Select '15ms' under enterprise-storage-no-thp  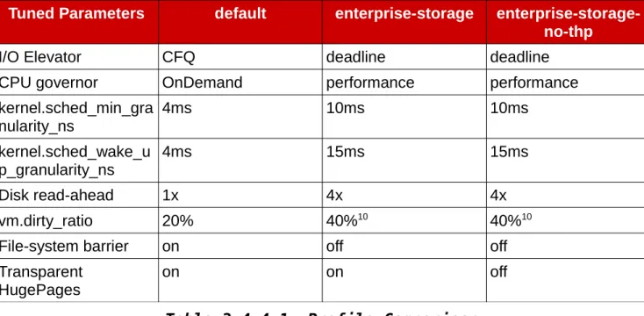coord(509,152)
